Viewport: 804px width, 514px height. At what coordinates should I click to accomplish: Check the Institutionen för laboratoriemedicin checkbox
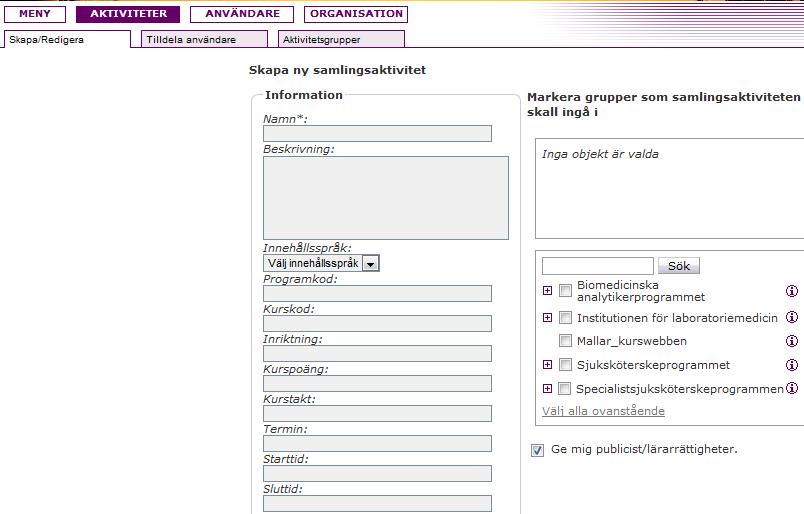coord(565,318)
